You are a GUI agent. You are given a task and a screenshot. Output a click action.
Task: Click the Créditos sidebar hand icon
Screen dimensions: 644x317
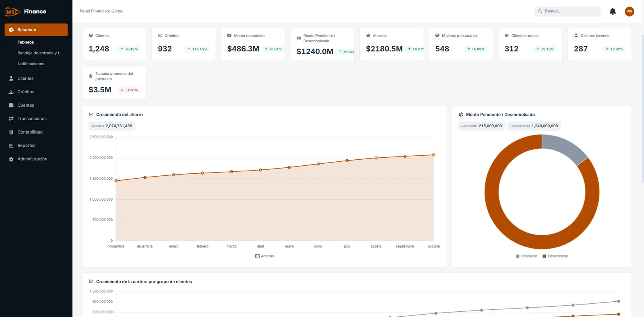click(11, 92)
